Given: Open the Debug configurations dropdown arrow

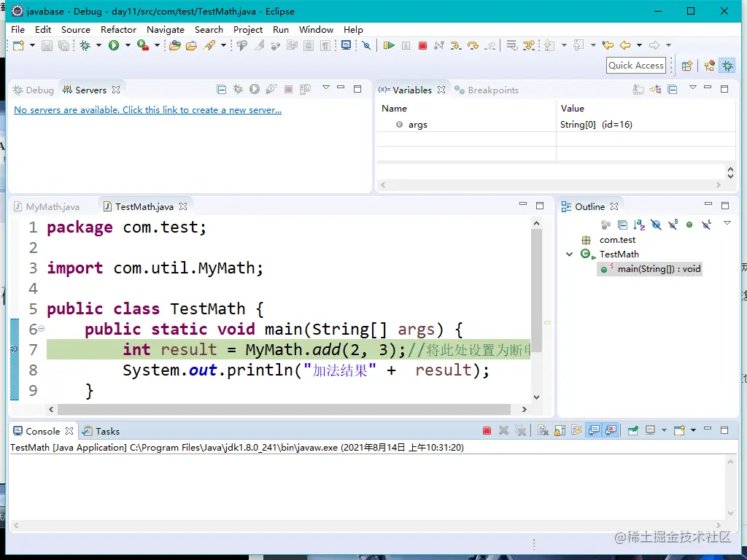Looking at the screenshot, I should pyautogui.click(x=98, y=45).
